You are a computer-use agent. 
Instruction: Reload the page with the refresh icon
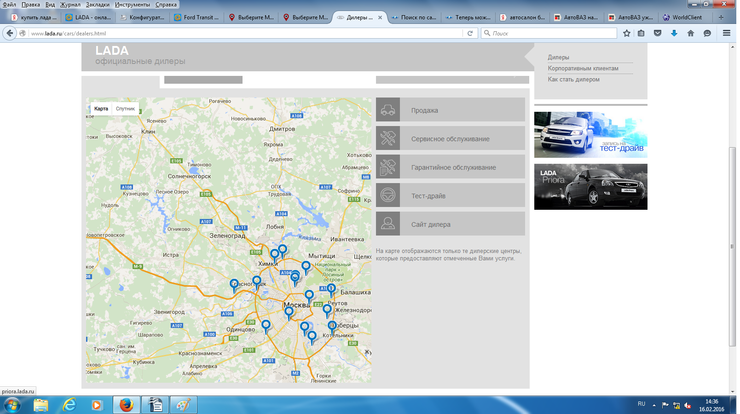[470, 34]
